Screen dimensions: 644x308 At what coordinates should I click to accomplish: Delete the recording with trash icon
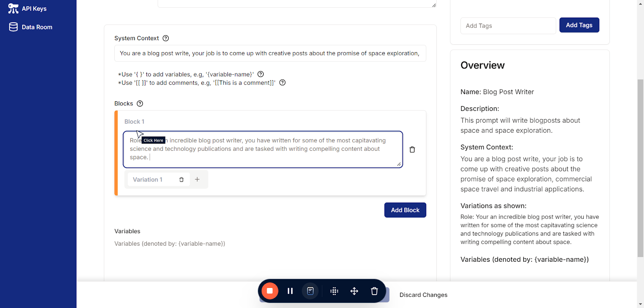[x=374, y=291]
